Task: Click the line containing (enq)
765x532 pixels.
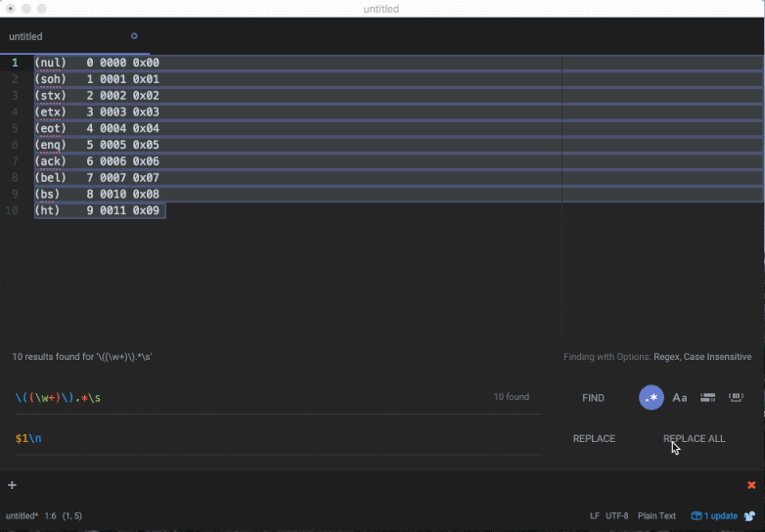Action: tap(398, 145)
